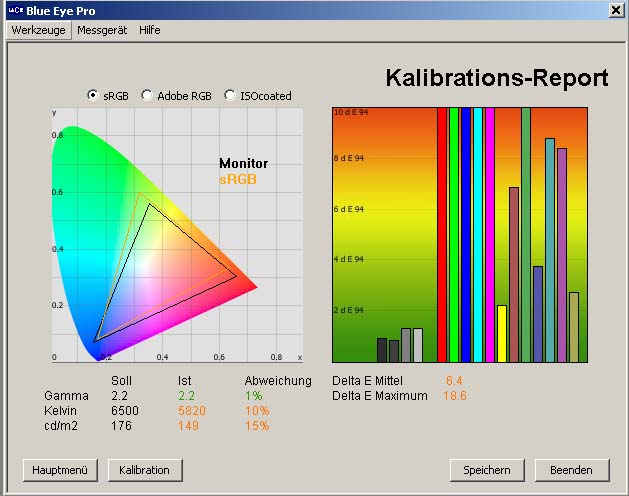The width and height of the screenshot is (629, 496).
Task: Save the report with Speichern
Action: point(487,470)
